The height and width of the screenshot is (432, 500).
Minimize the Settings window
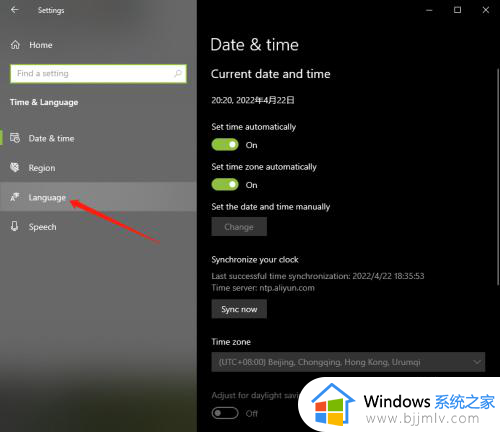coord(429,10)
